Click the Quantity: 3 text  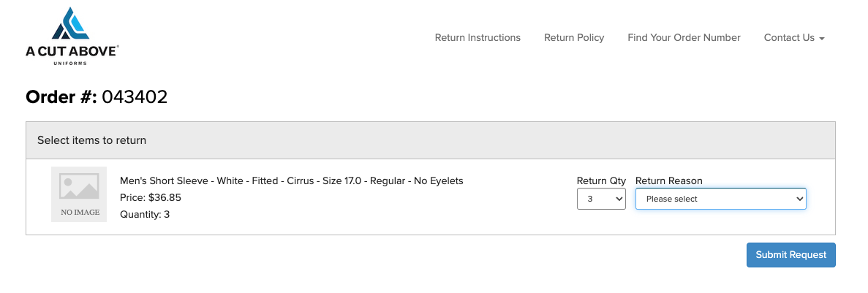coord(145,215)
